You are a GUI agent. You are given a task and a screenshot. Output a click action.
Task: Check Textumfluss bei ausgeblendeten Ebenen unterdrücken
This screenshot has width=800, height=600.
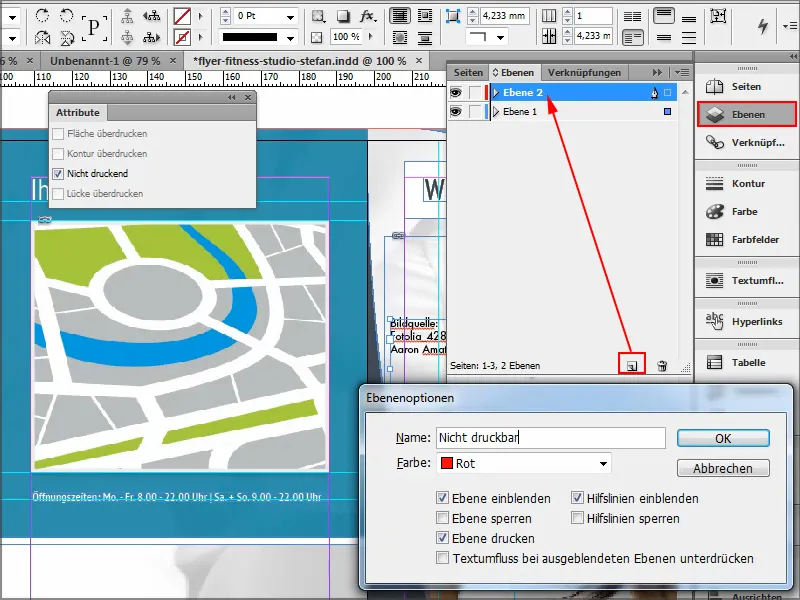point(442,558)
